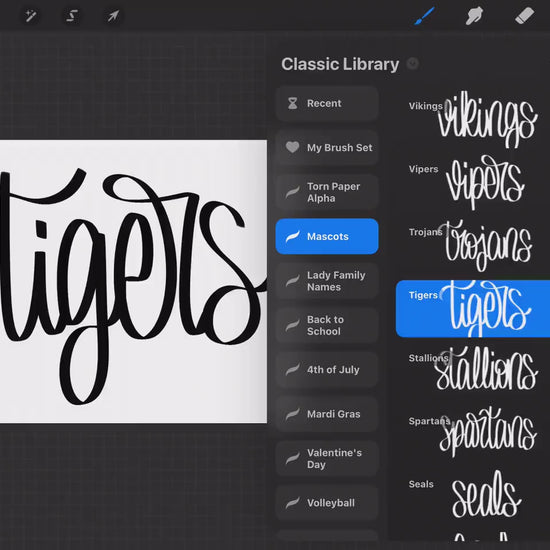The height and width of the screenshot is (550, 550).
Task: Open the Adjustments magic wand tool
Action: [31, 16]
